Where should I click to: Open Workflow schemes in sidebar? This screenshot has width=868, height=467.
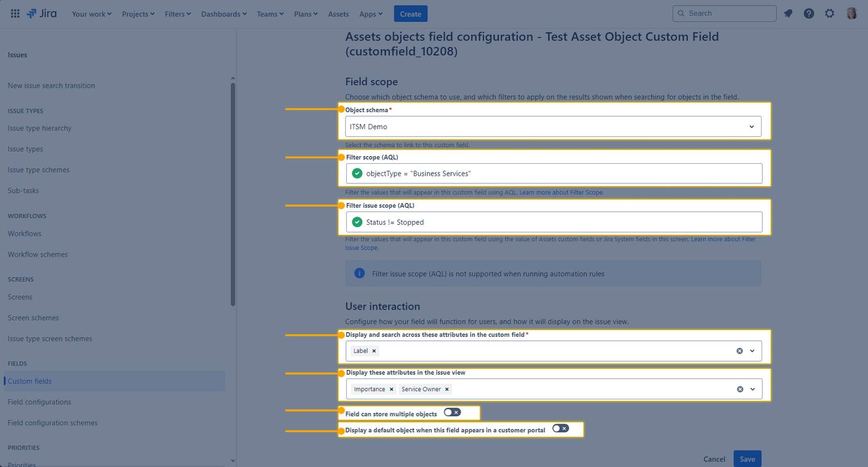pyautogui.click(x=38, y=254)
